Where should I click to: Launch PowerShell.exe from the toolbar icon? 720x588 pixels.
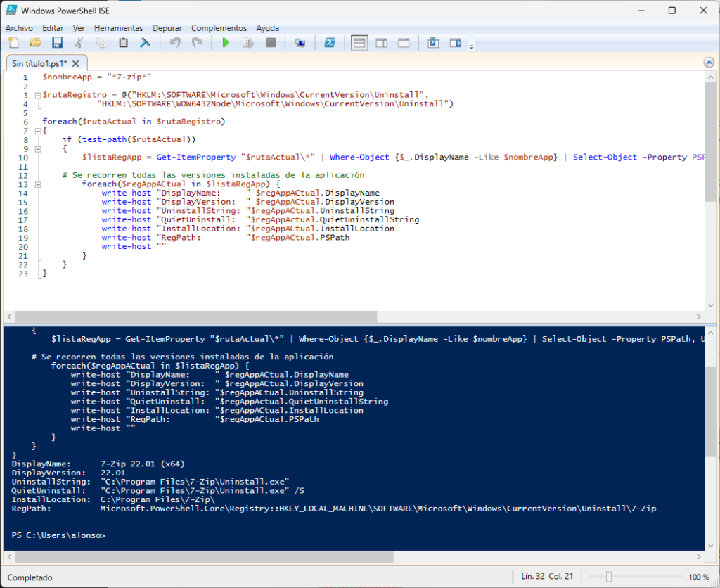(x=330, y=42)
